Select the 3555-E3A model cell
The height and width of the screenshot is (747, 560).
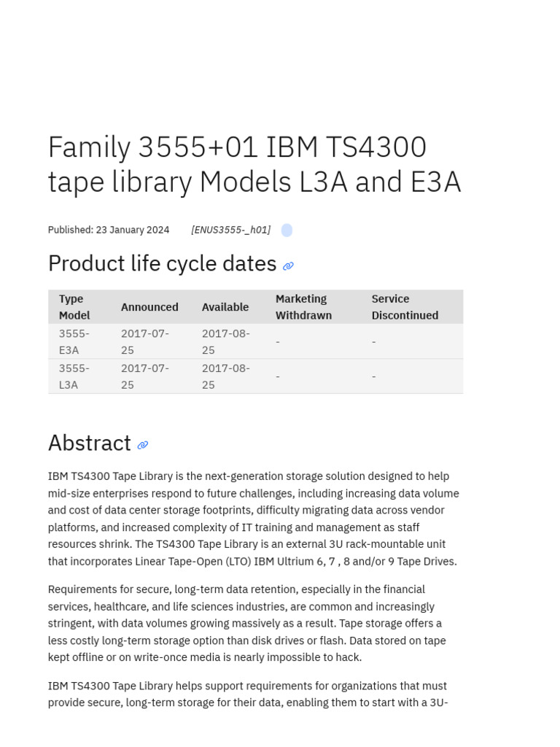tap(74, 341)
